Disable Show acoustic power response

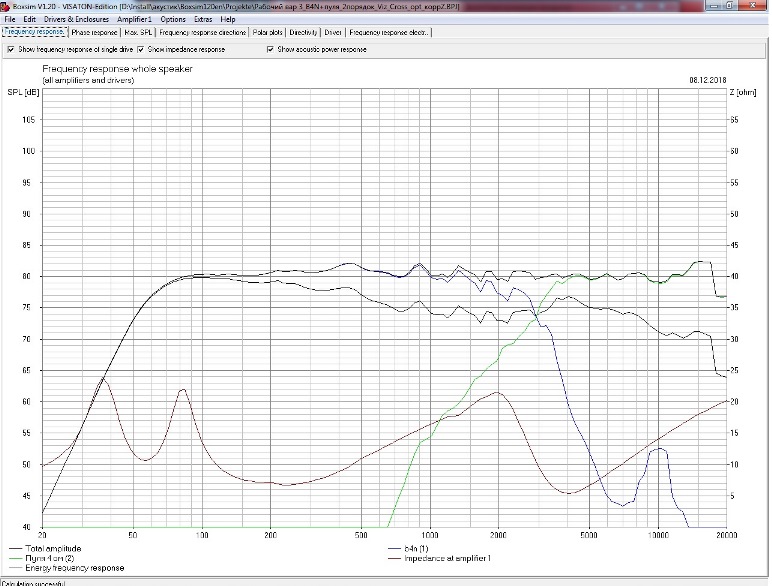pyautogui.click(x=270, y=48)
